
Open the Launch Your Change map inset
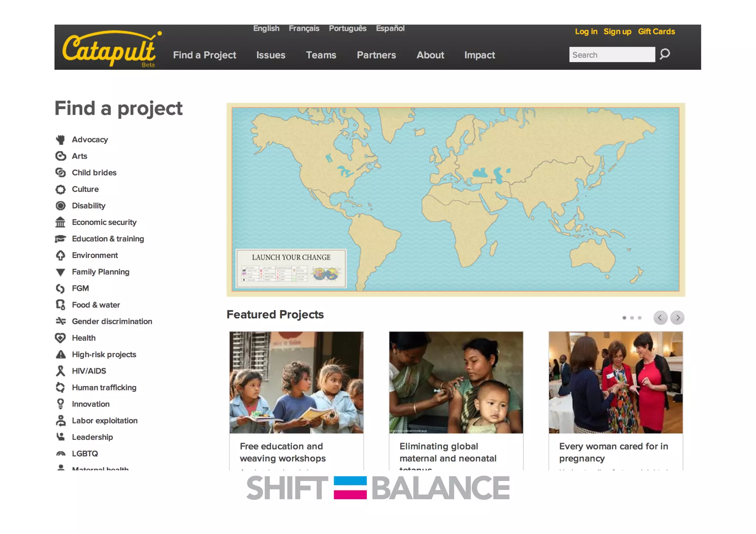[291, 268]
